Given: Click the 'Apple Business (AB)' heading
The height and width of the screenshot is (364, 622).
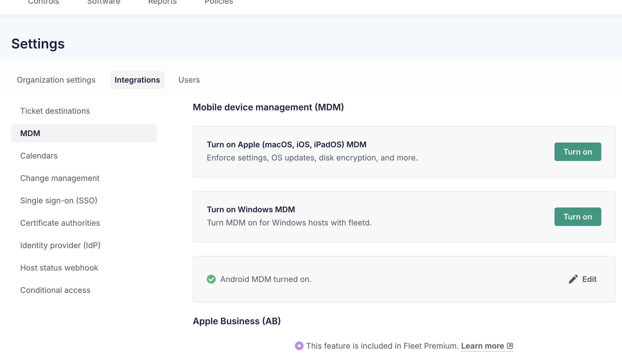Looking at the screenshot, I should (237, 321).
